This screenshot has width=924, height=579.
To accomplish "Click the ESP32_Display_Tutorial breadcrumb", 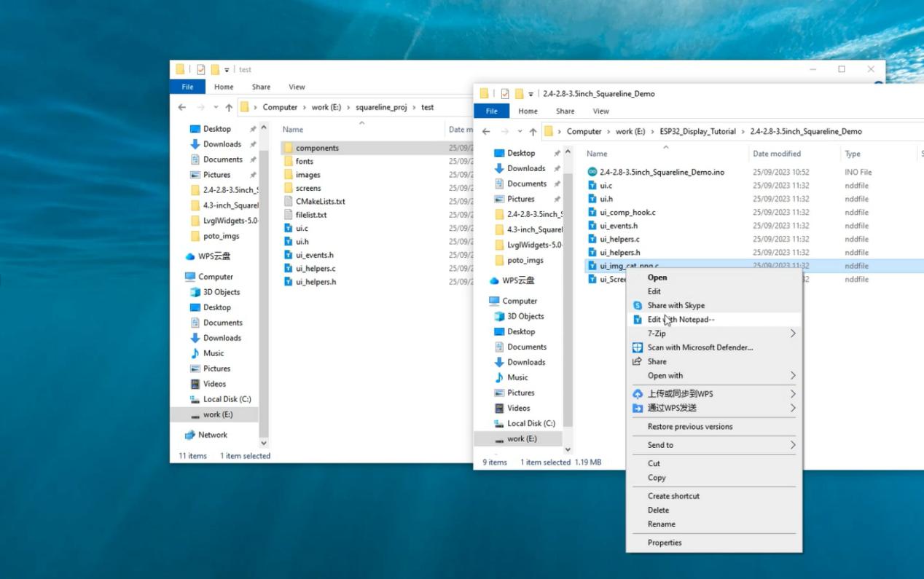I will pyautogui.click(x=697, y=132).
